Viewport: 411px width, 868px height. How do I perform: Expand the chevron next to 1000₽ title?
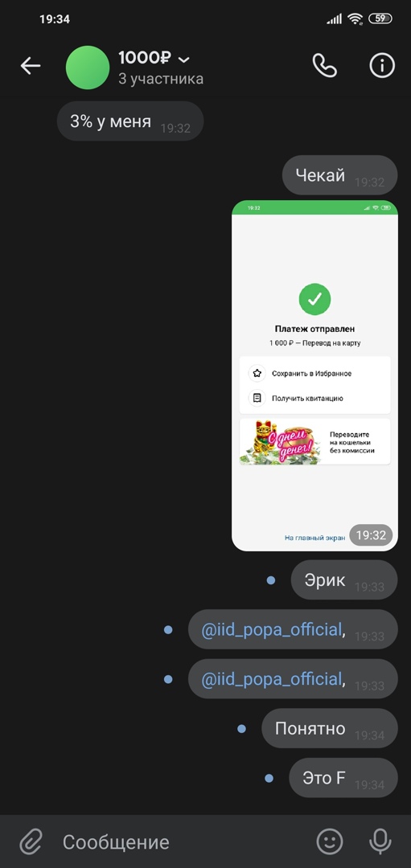point(184,59)
